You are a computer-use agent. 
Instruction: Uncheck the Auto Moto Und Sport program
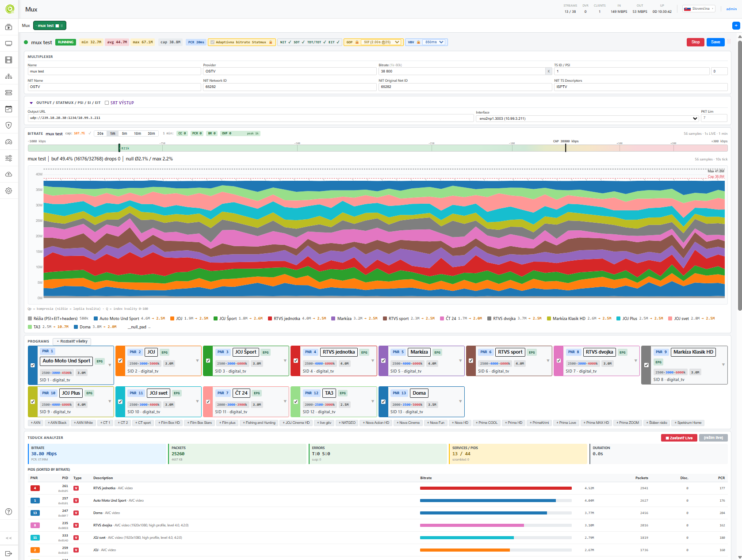click(33, 365)
